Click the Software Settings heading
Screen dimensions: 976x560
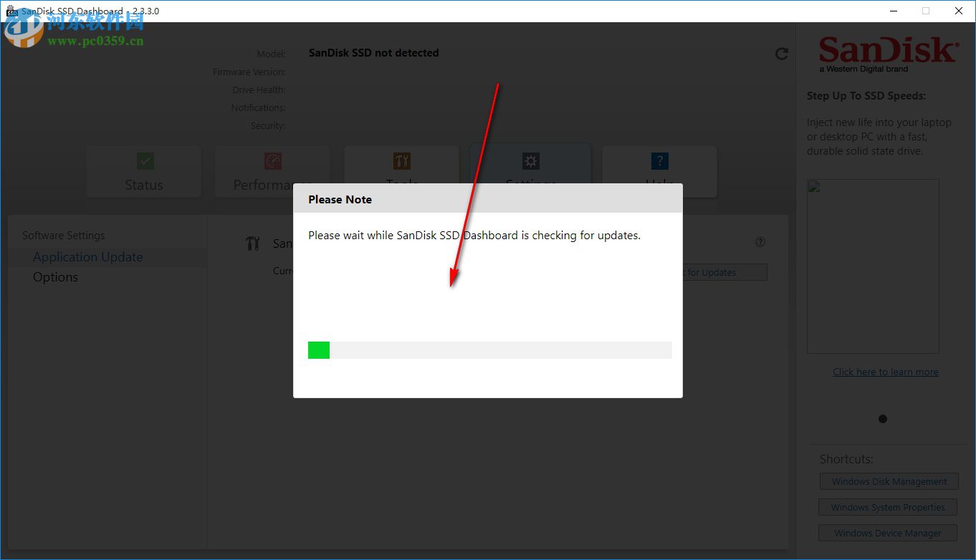pos(64,236)
